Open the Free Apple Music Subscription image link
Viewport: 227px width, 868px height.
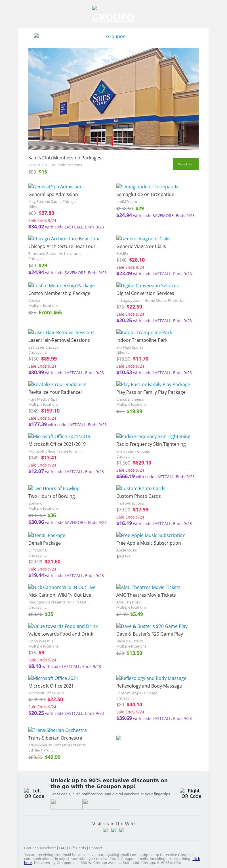point(151,535)
